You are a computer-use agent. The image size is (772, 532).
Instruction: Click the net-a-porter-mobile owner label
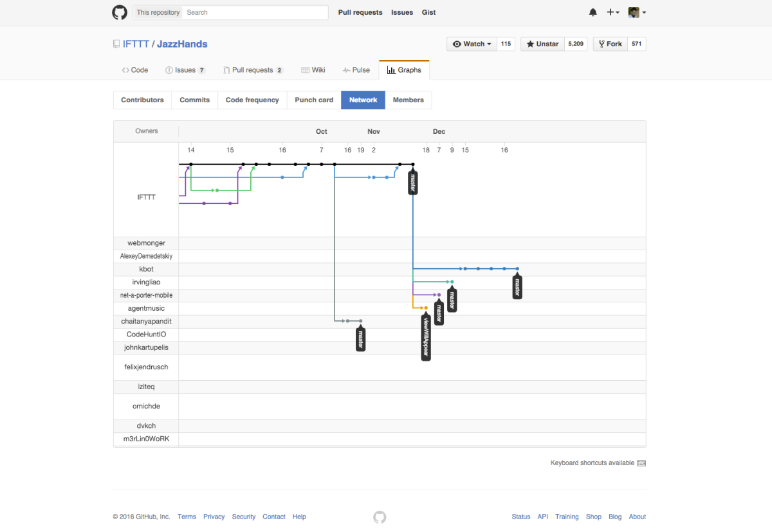pos(146,295)
